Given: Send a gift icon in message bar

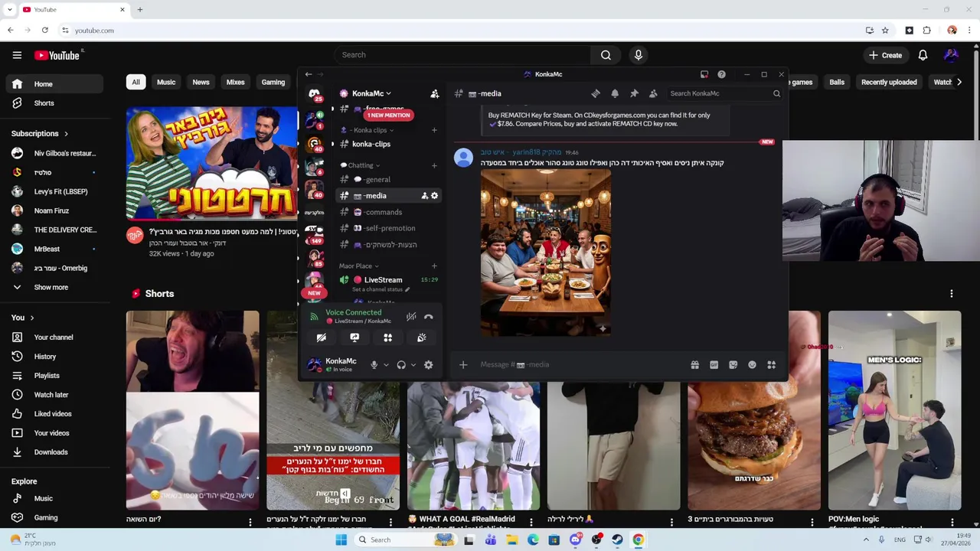Looking at the screenshot, I should click(694, 365).
